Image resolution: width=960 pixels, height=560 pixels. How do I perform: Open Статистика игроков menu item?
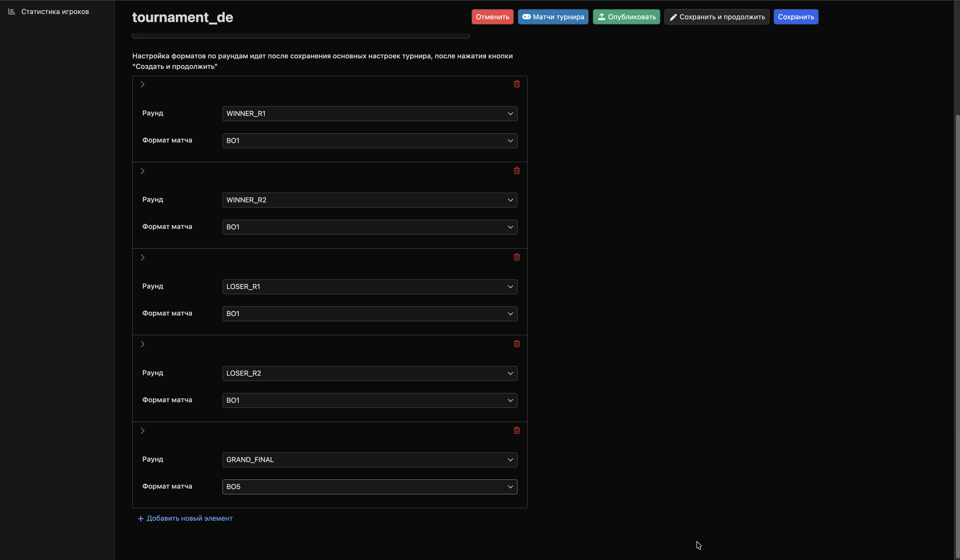pos(55,12)
